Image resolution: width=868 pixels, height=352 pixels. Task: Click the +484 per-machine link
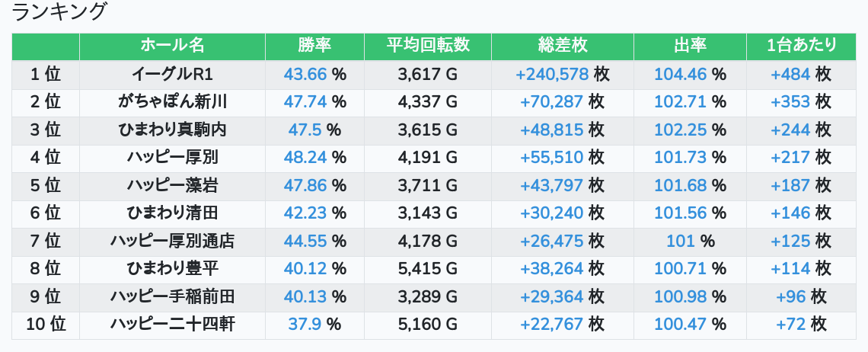point(790,75)
